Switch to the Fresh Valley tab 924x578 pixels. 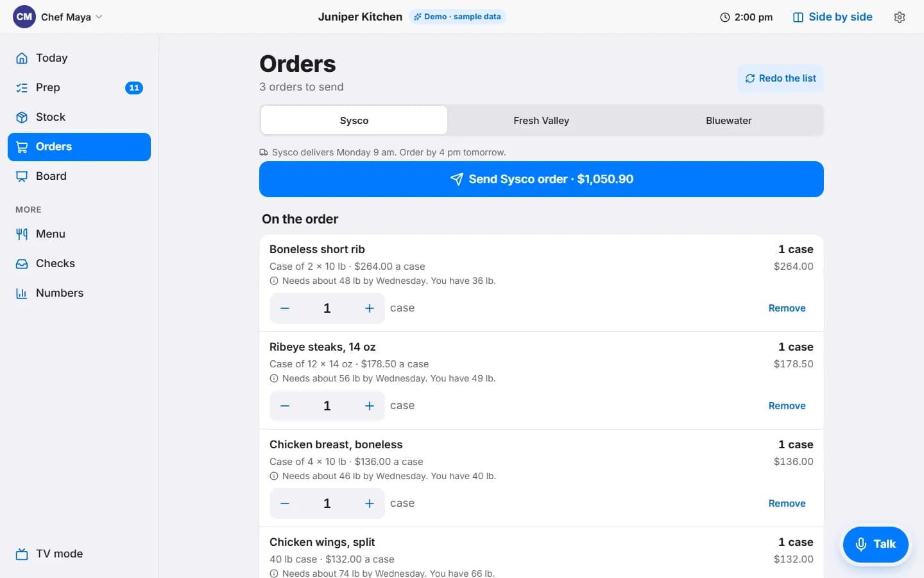click(542, 121)
